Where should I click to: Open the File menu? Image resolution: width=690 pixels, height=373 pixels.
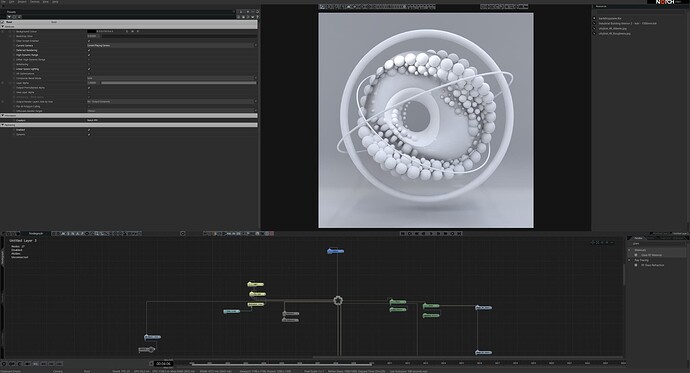point(4,2)
